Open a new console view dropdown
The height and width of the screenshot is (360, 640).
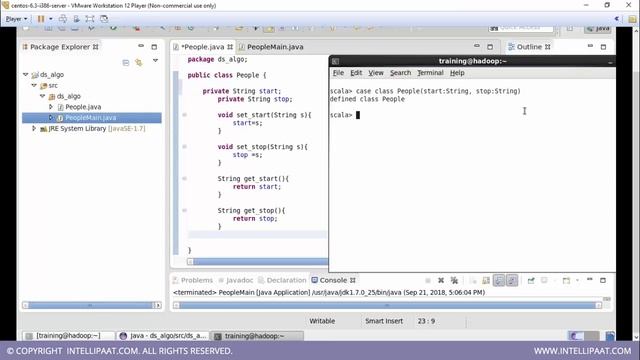(x=577, y=280)
